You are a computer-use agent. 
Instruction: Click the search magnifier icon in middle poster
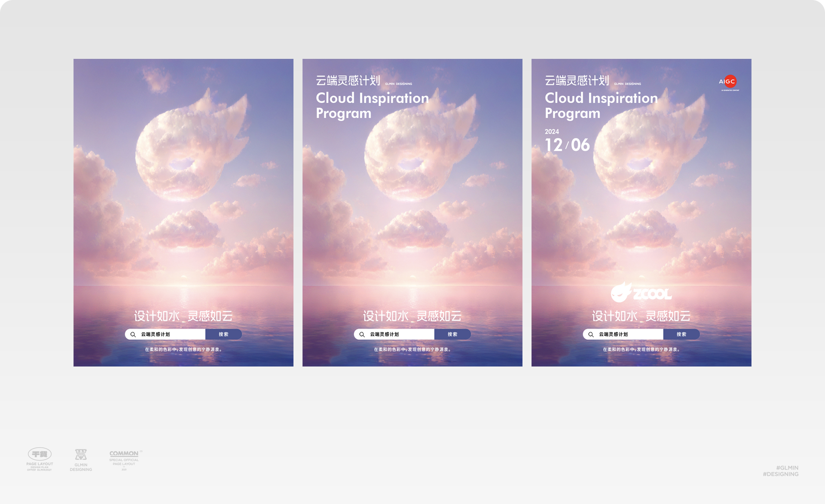(x=362, y=334)
